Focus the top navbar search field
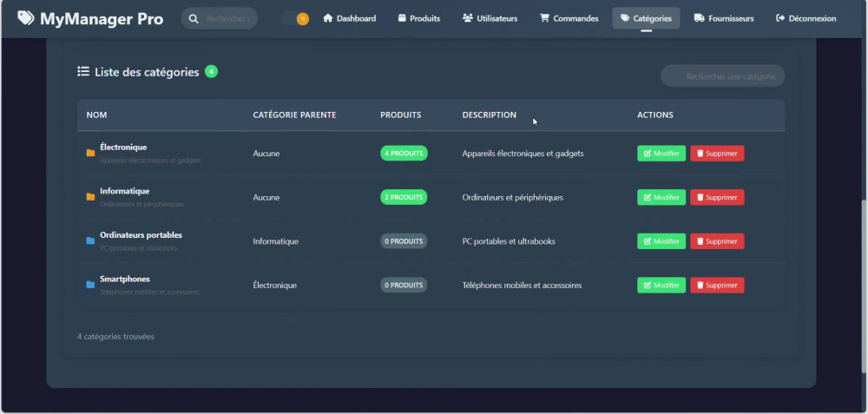 pyautogui.click(x=220, y=19)
